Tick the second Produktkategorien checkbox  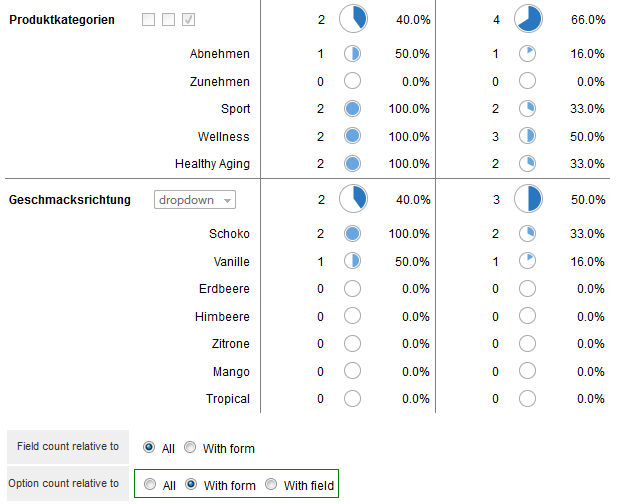point(169,19)
